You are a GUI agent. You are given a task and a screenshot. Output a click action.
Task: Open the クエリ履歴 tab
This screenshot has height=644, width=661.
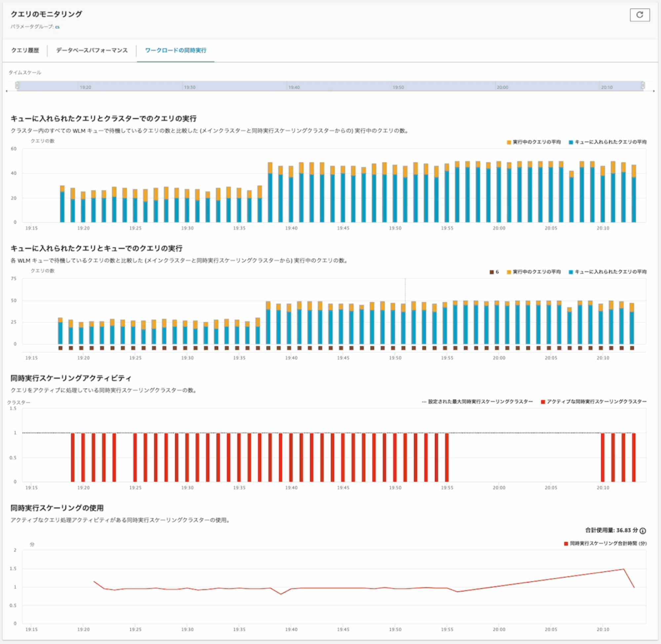[x=25, y=51]
